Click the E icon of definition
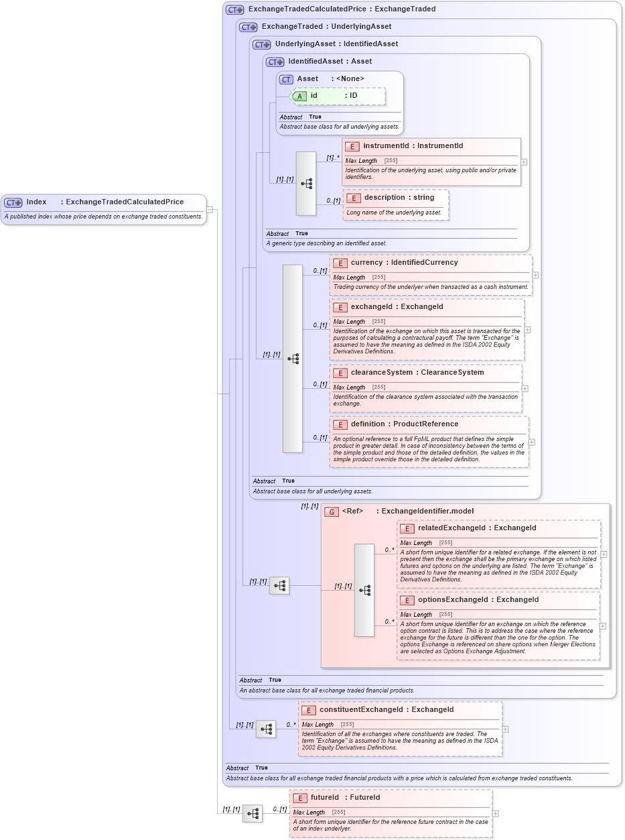The height and width of the screenshot is (840, 625). (x=340, y=424)
